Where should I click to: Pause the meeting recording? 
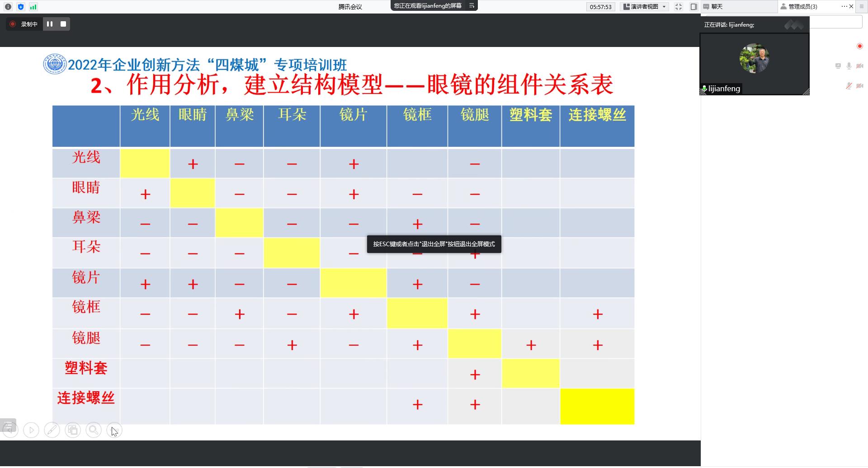50,24
